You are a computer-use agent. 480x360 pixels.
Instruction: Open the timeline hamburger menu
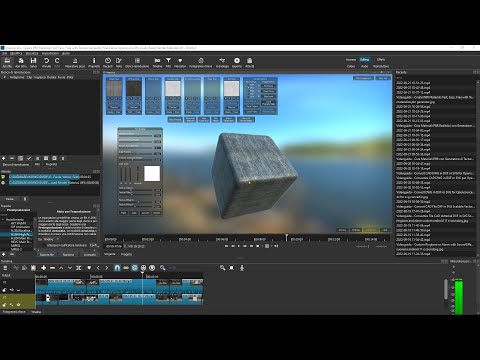click(5, 268)
